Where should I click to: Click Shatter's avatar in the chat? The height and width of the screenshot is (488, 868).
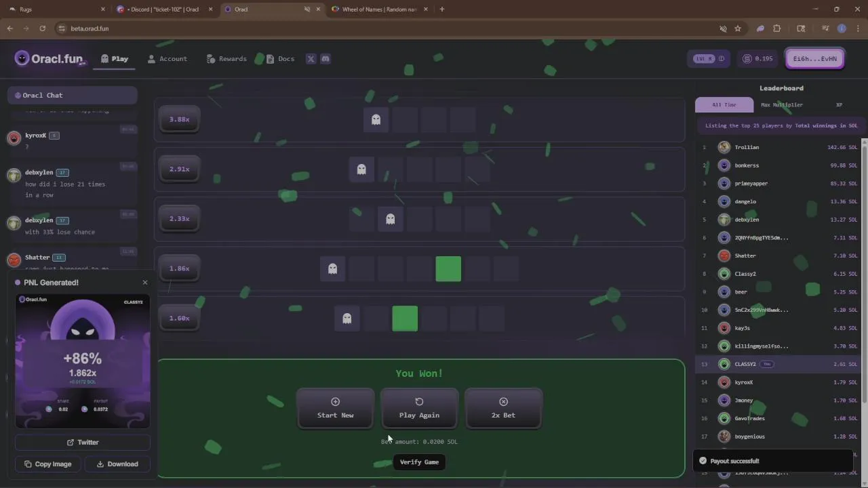14,260
